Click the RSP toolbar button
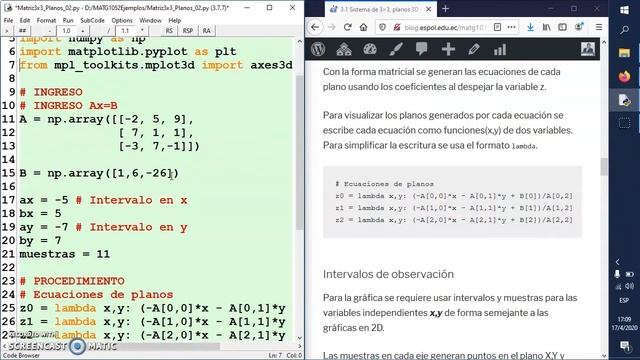640x360 pixels. click(x=187, y=31)
